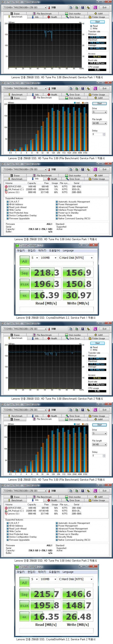Toggle Security Mode checkbox in Service Park 2 Info window
Image resolution: width=113 pixels, height=644 pixels.
tap(57, 537)
